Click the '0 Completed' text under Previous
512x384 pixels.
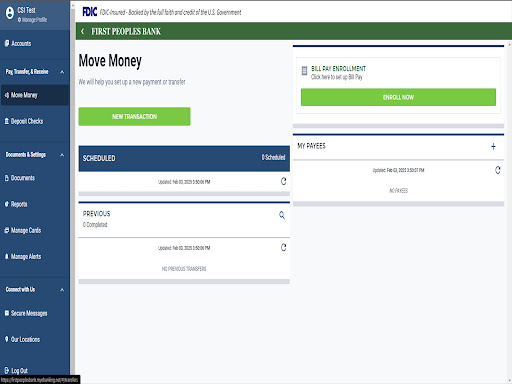(95, 225)
